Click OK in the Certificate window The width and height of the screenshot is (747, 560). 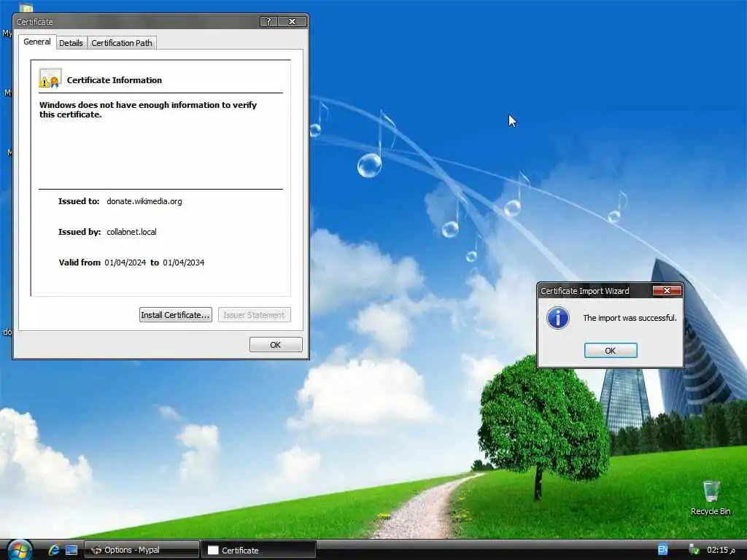275,345
